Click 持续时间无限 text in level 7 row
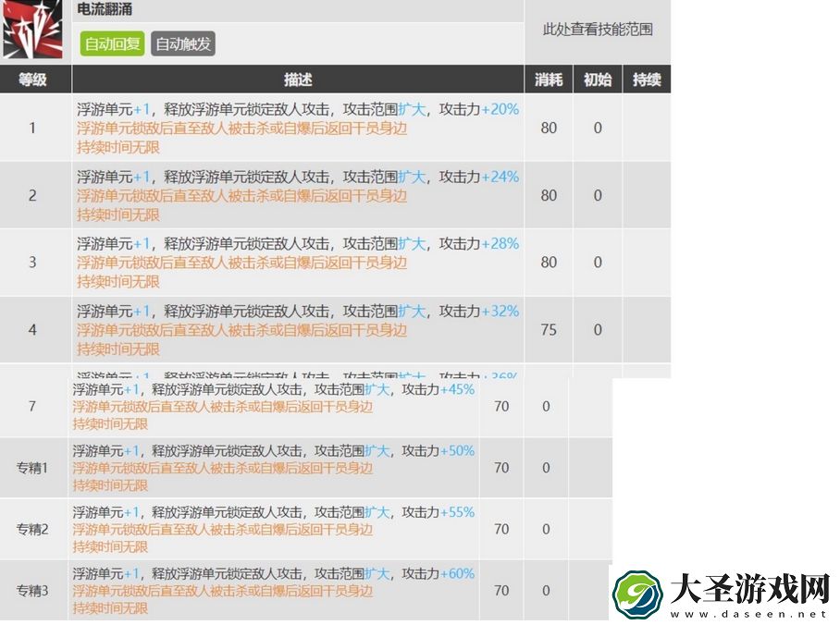Image resolution: width=840 pixels, height=625 pixels. pyautogui.click(x=110, y=424)
